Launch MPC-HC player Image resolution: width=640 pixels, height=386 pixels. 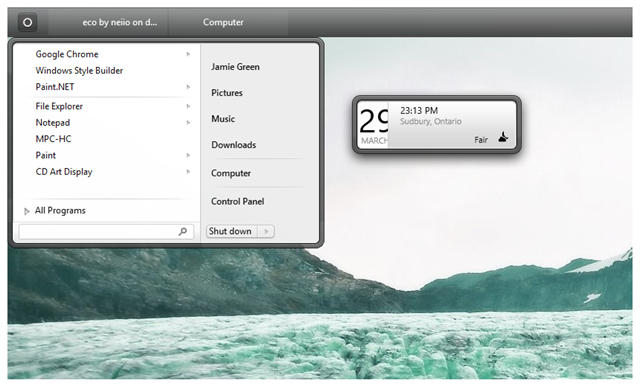(x=53, y=139)
